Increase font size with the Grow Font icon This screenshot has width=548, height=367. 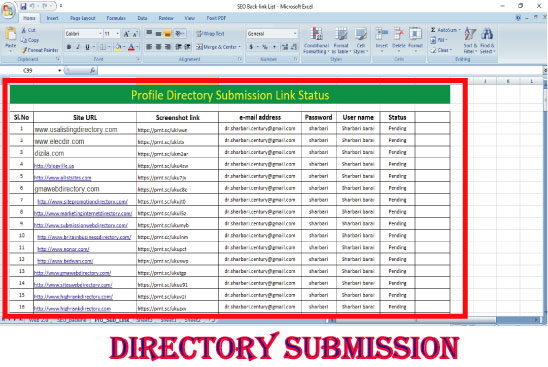126,34
